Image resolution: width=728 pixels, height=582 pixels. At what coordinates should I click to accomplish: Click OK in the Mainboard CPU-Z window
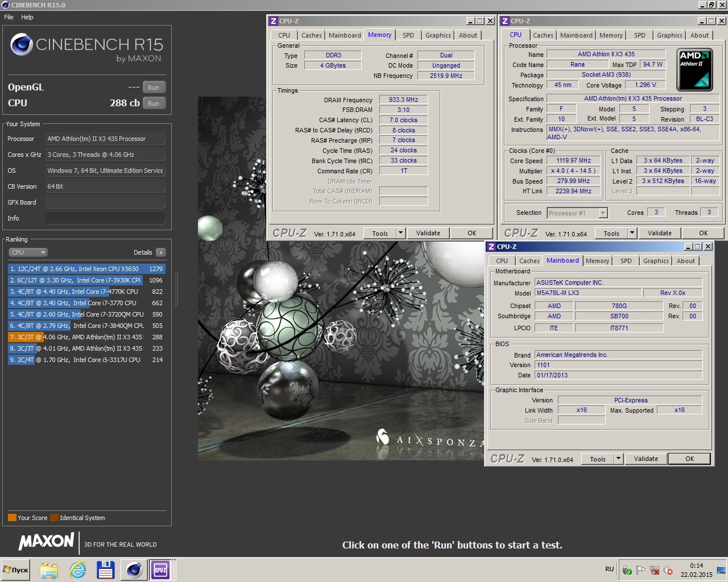690,459
